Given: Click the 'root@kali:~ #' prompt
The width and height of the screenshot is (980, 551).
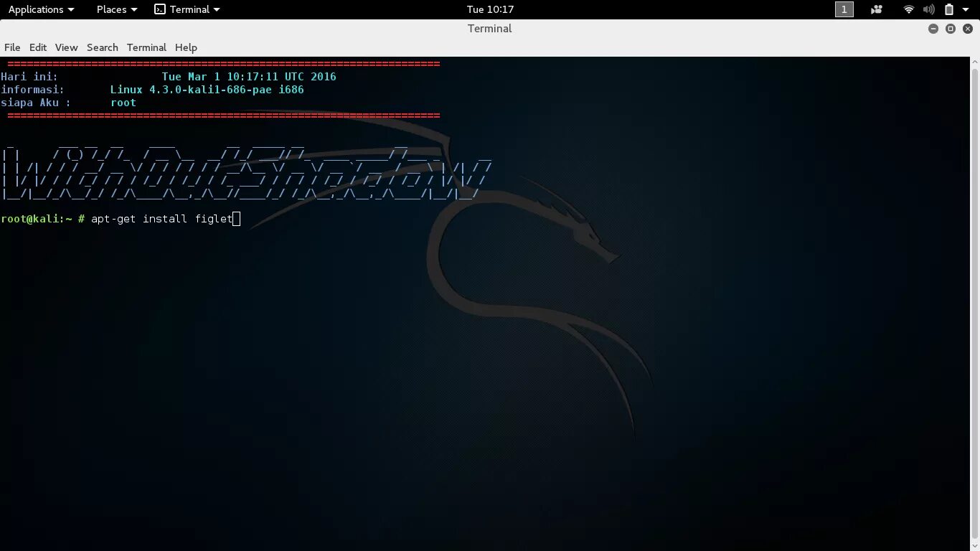Looking at the screenshot, I should point(43,219).
